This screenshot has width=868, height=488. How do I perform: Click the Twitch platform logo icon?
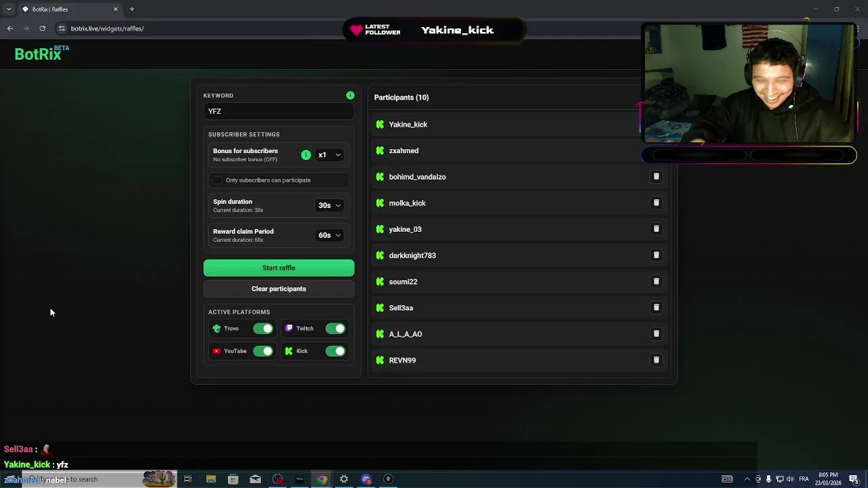coord(289,329)
